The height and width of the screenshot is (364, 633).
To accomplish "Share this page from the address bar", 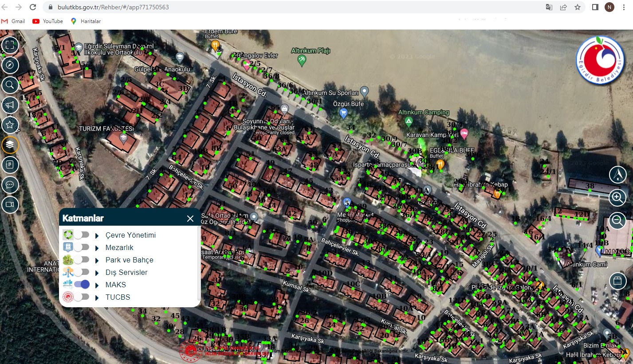I will 563,7.
